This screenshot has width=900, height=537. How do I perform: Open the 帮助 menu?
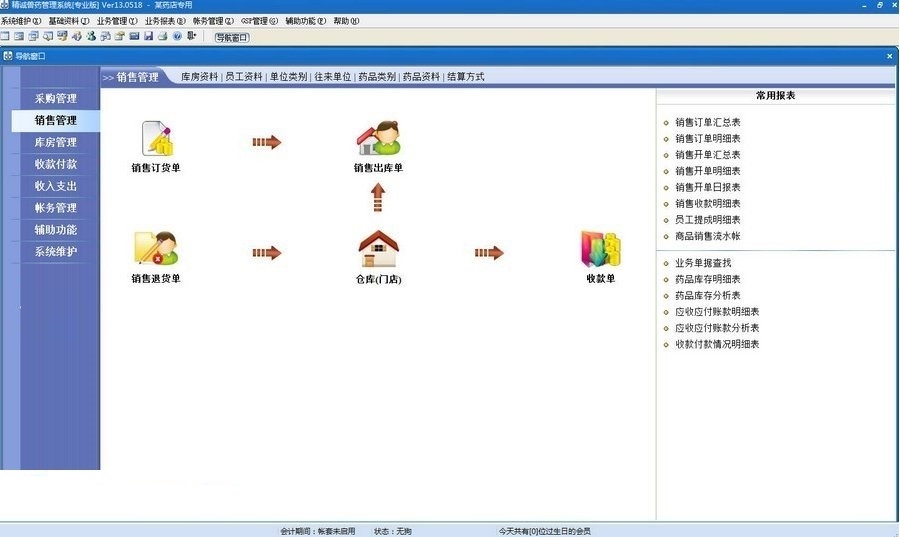point(346,21)
